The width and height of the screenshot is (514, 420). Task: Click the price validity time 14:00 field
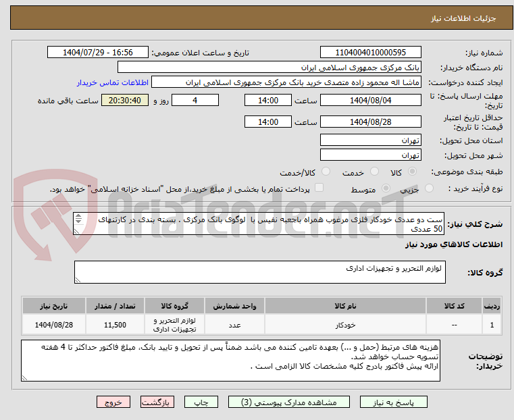[268, 122]
